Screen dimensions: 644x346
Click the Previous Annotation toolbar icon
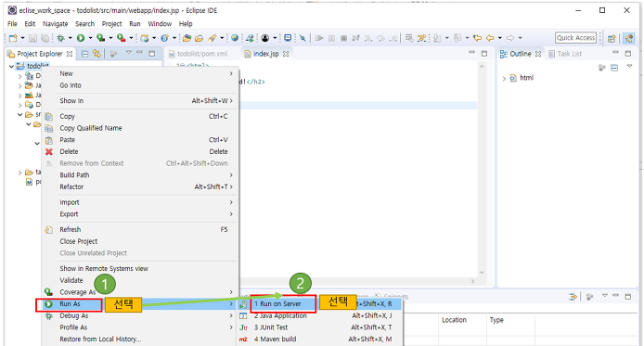point(457,38)
